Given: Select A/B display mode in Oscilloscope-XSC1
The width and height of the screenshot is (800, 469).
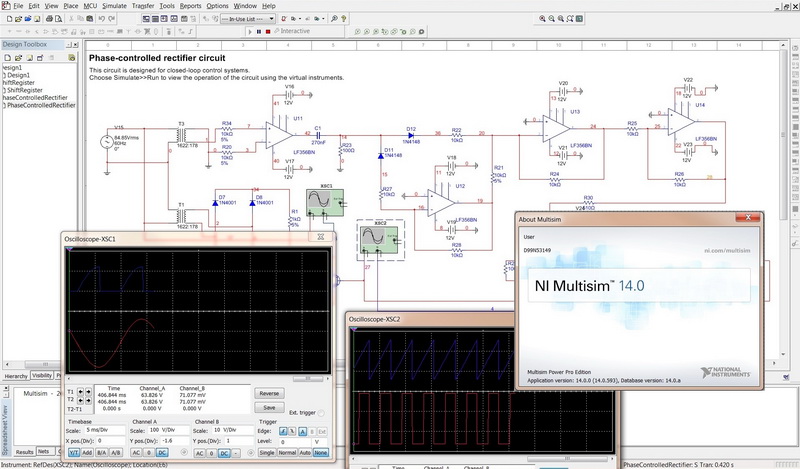Looking at the screenshot, I should point(116,453).
